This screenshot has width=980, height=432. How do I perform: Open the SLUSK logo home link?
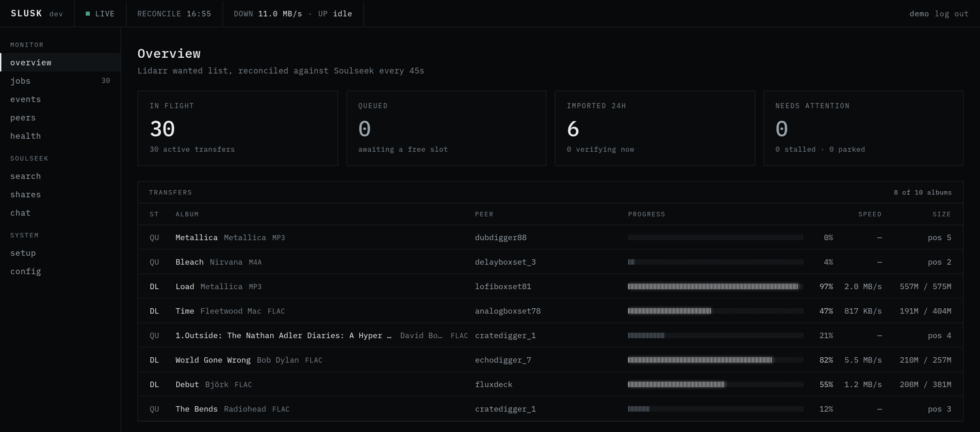(27, 14)
